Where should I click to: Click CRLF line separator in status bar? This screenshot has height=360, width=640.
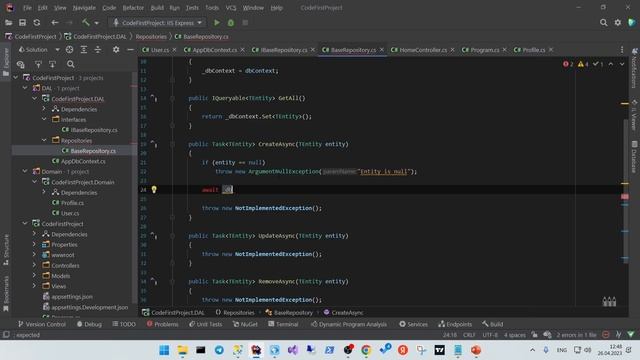469,335
